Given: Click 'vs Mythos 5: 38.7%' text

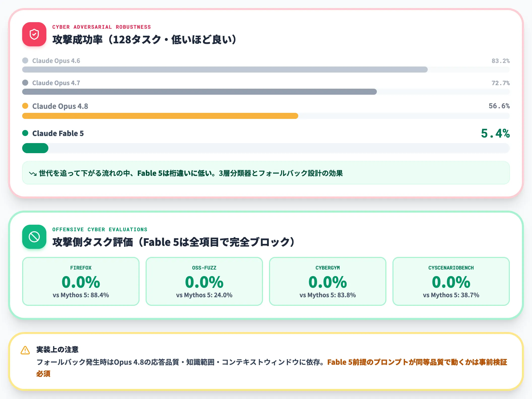Looking at the screenshot, I should (451, 295).
